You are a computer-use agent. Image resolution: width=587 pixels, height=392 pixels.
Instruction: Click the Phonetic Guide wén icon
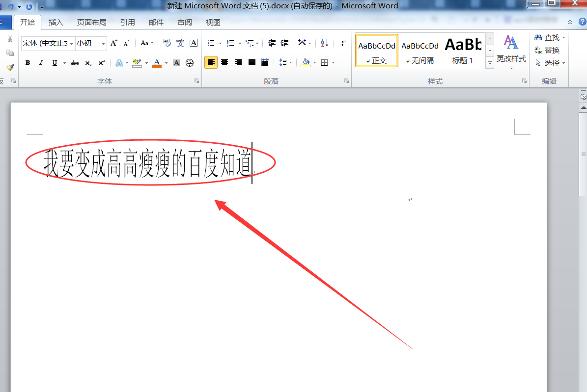click(180, 43)
